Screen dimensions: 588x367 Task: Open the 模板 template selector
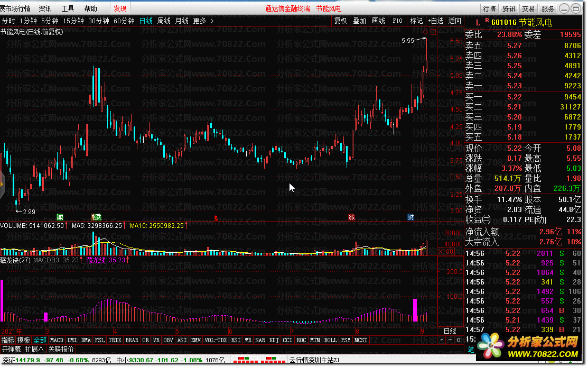point(24,341)
